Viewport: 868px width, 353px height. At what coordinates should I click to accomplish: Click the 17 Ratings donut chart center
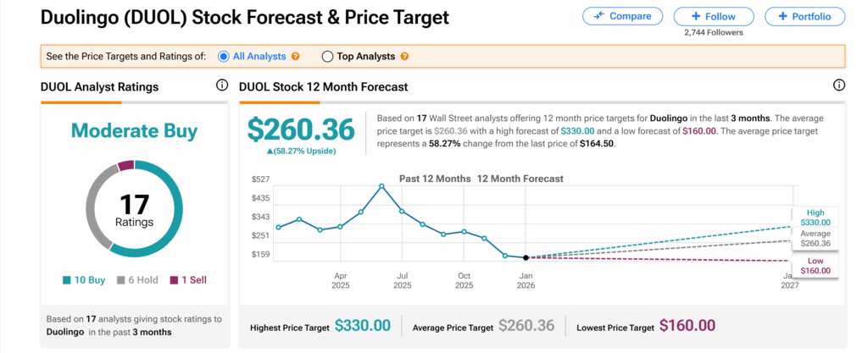tap(135, 208)
